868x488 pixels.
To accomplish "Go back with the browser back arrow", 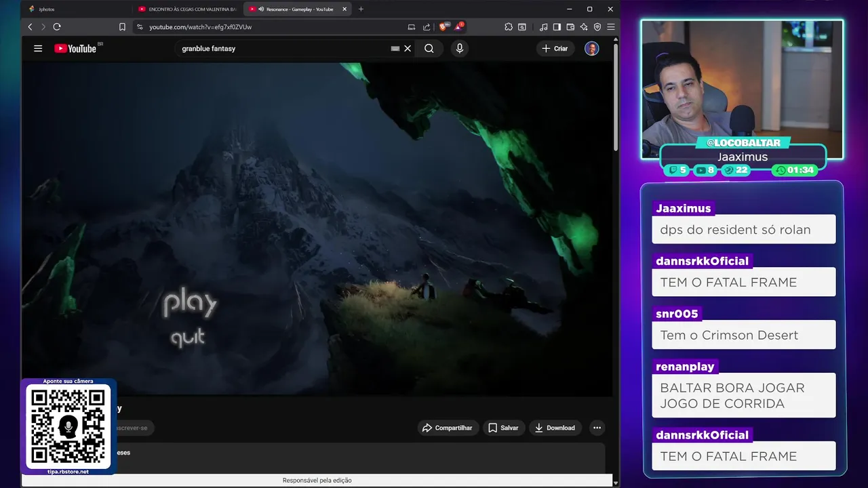I will pyautogui.click(x=30, y=27).
